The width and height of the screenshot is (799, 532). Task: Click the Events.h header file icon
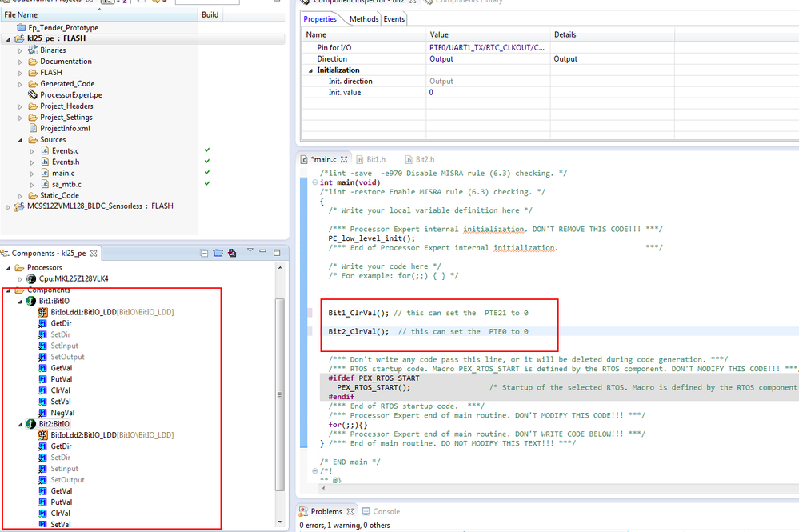pyautogui.click(x=45, y=162)
